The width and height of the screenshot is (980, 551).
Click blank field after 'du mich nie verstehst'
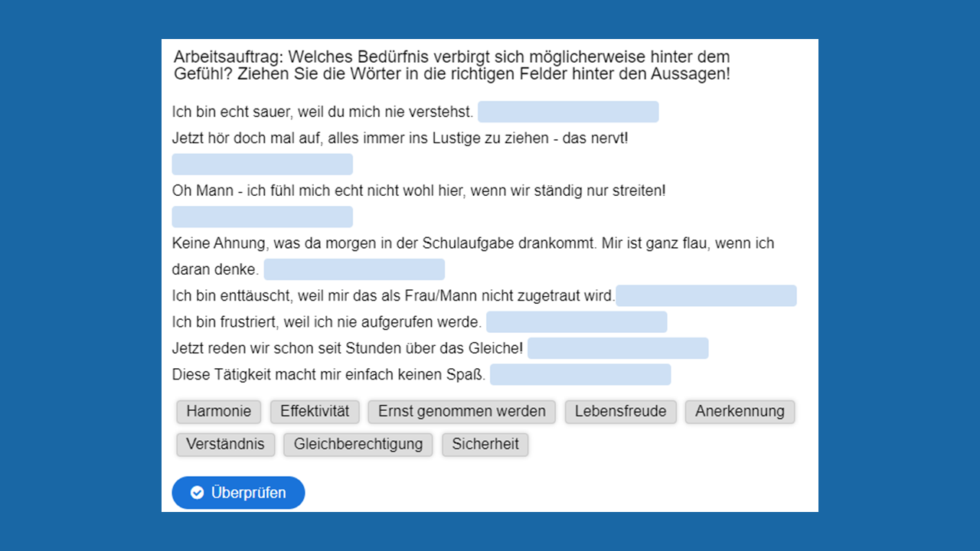[568, 112]
